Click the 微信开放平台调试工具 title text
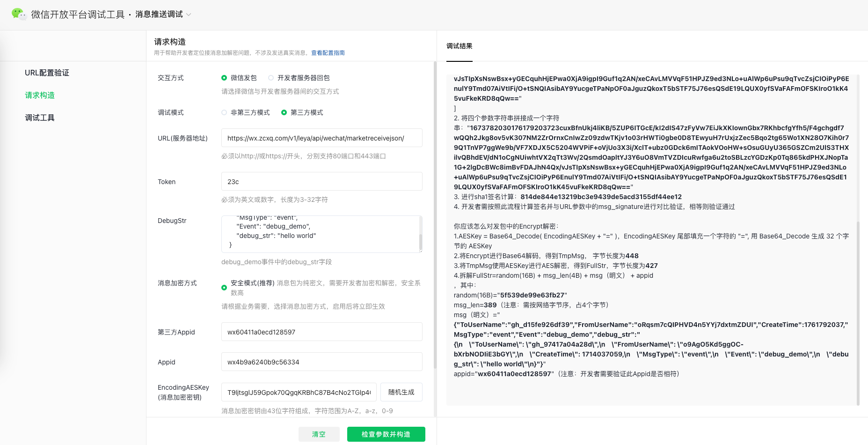The height and width of the screenshot is (445, 868). click(78, 15)
